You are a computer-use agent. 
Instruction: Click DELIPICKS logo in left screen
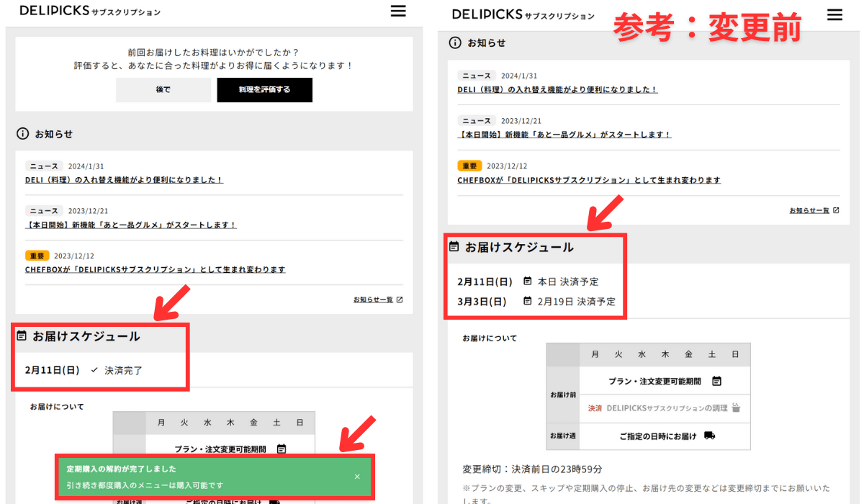click(90, 11)
